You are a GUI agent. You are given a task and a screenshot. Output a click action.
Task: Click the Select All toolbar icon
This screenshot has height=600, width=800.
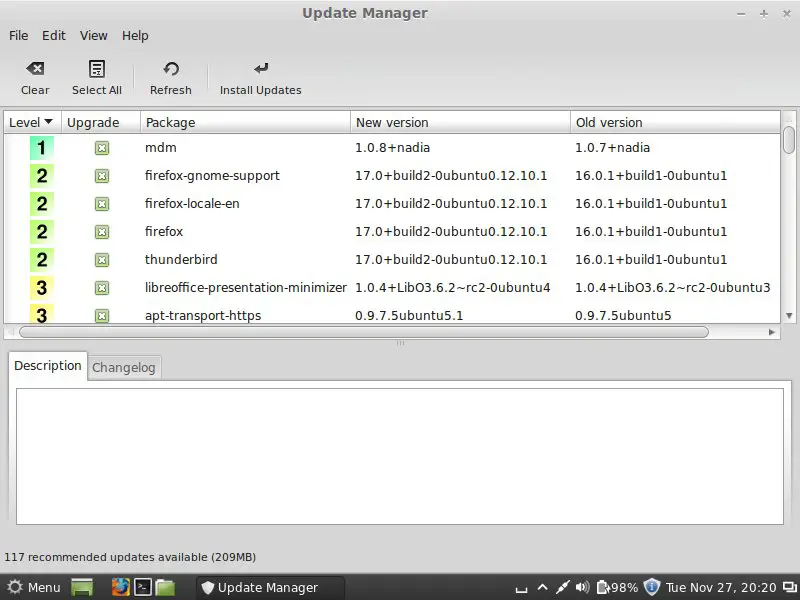[x=96, y=69]
